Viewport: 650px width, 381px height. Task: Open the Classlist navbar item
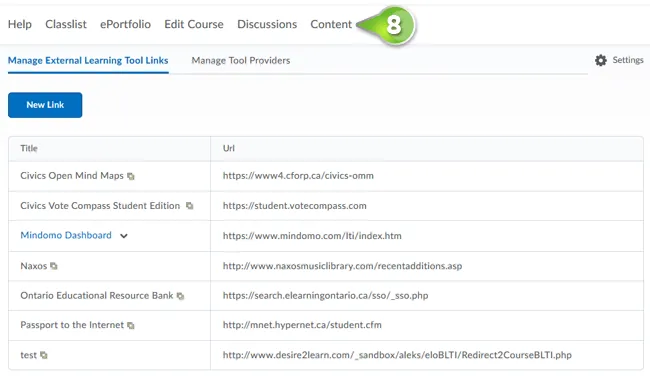click(x=66, y=24)
